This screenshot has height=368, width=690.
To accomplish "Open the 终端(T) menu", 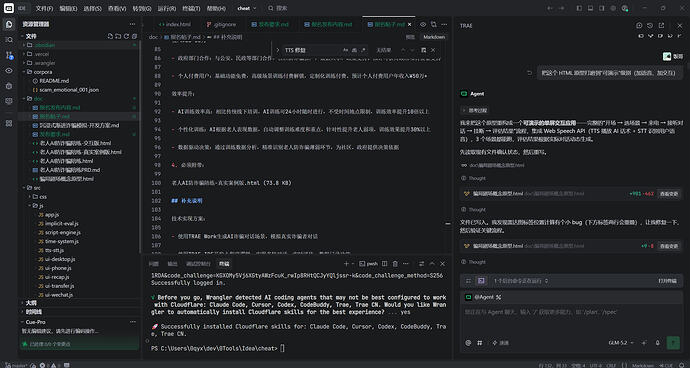I will 191,8.
